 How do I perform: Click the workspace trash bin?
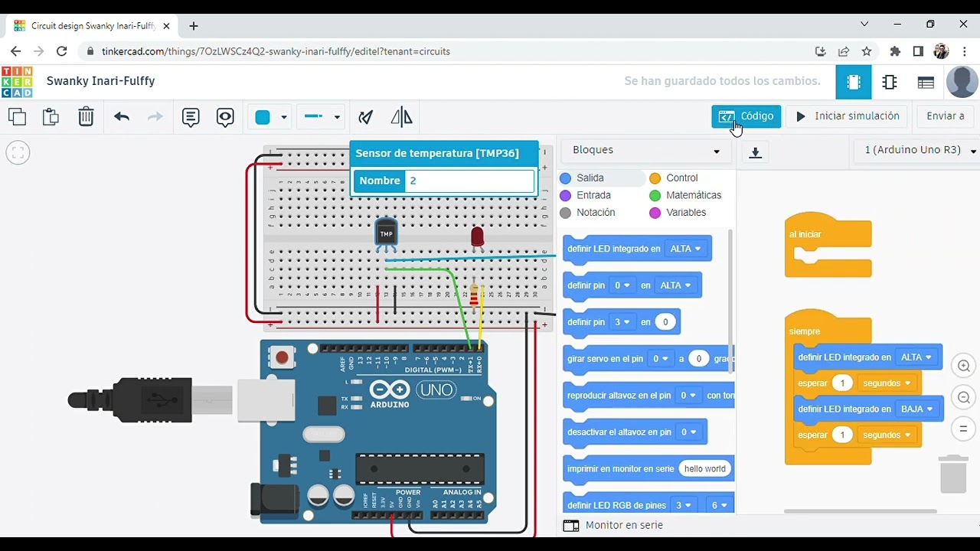click(x=953, y=474)
